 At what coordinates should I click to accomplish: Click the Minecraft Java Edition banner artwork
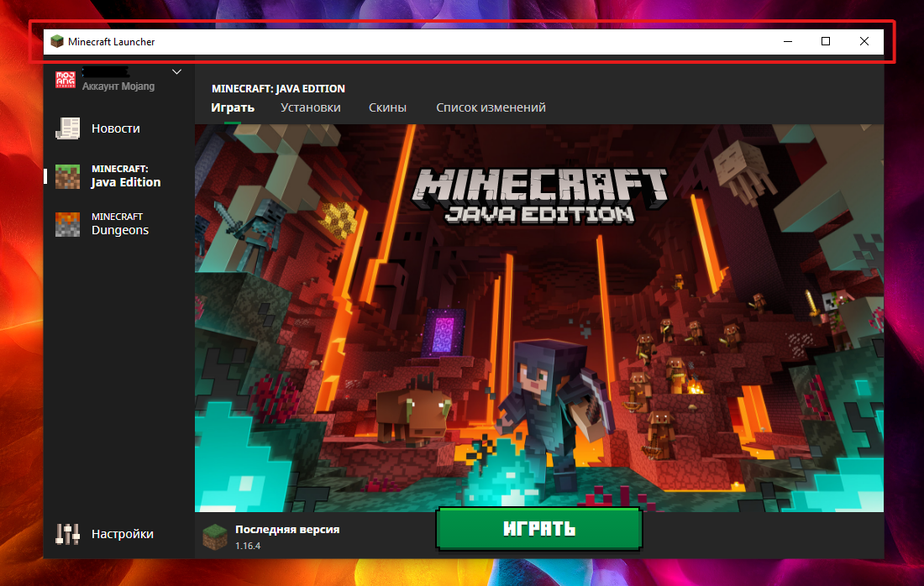tap(539, 318)
